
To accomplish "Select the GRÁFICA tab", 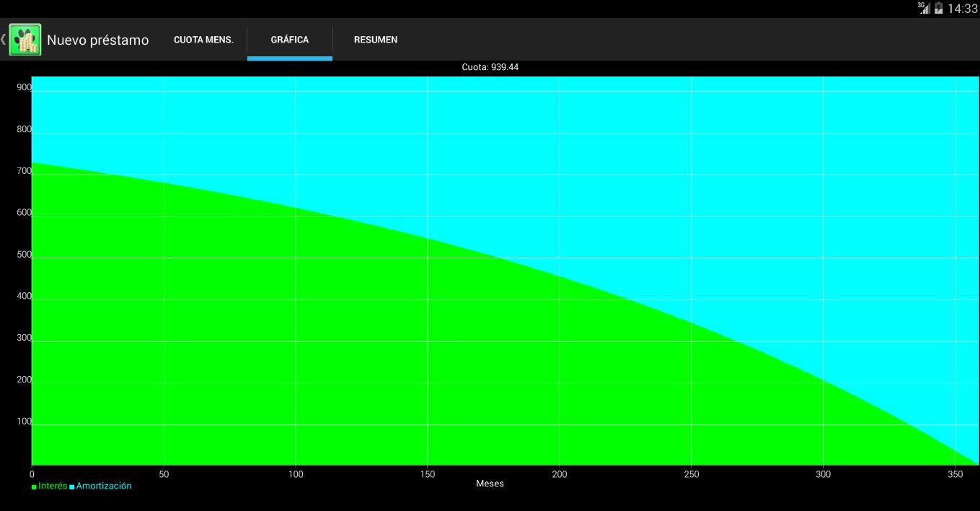I will click(x=290, y=40).
